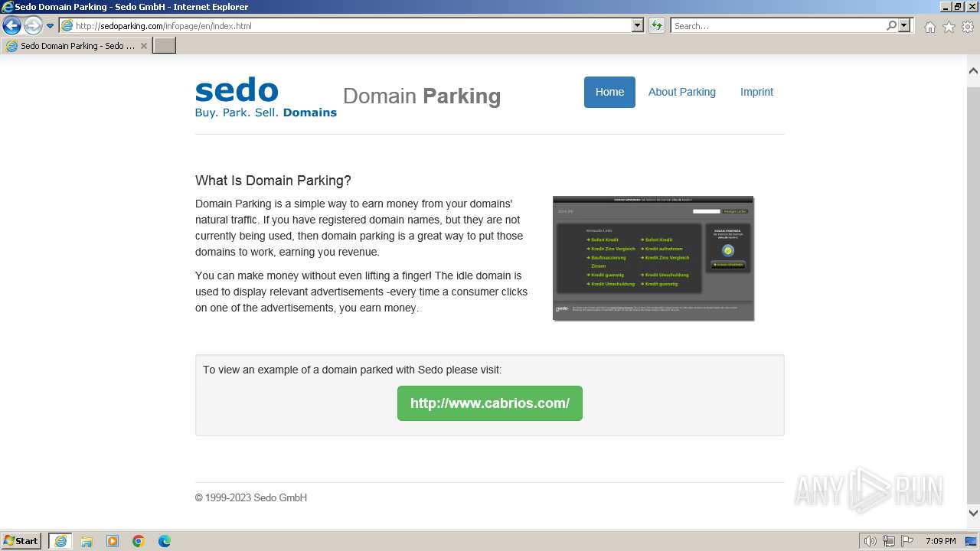Expand the address bar autocomplete dropdown
Image resolution: width=980 pixels, height=551 pixels.
638,25
